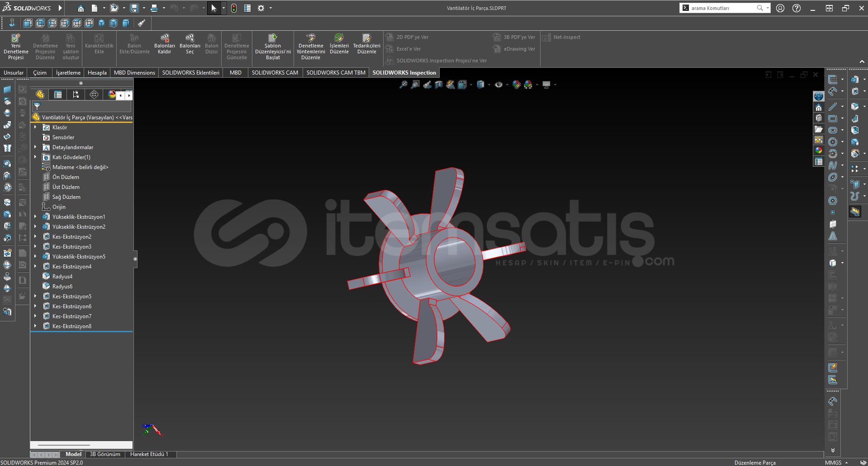Click the Zoom to Area icon

pos(415,85)
